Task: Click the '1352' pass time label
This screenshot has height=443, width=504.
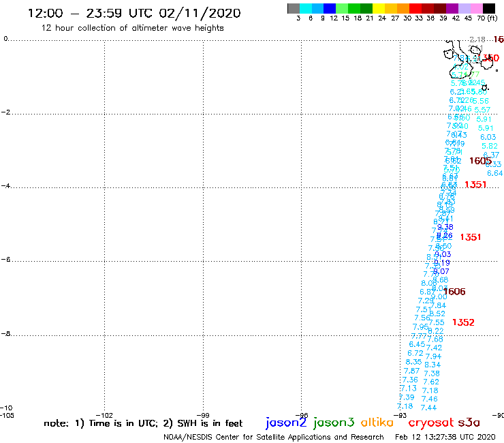Action: point(463,322)
